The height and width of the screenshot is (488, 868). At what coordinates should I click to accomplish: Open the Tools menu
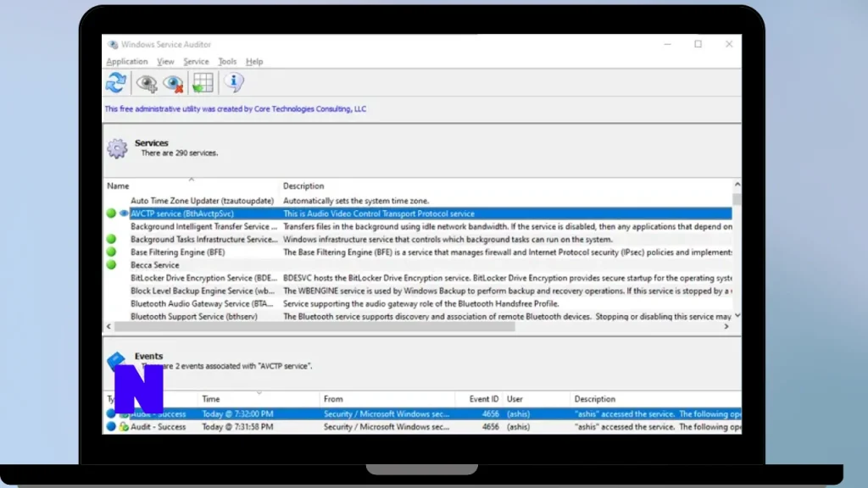227,61
